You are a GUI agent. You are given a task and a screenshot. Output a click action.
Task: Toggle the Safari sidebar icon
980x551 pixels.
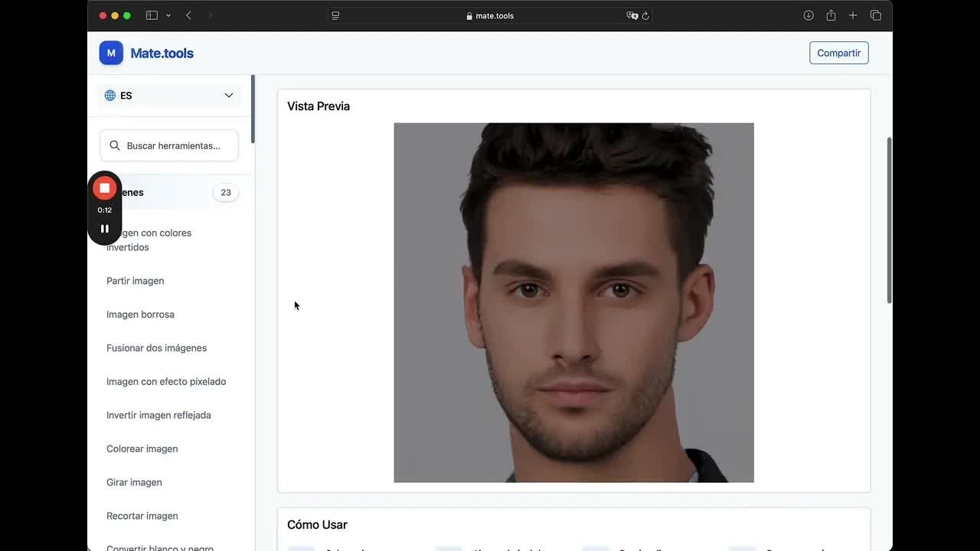152,15
